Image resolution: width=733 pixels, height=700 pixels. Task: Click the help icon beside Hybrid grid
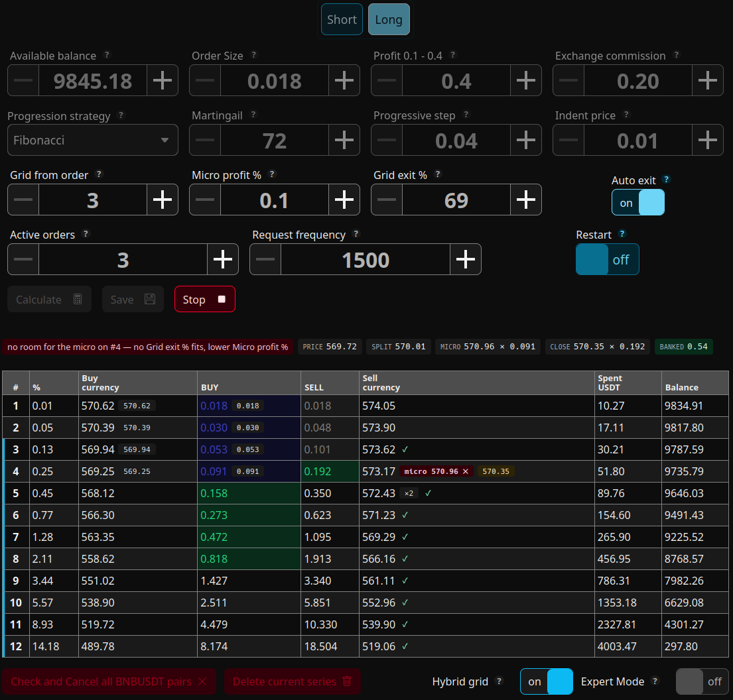coord(500,681)
